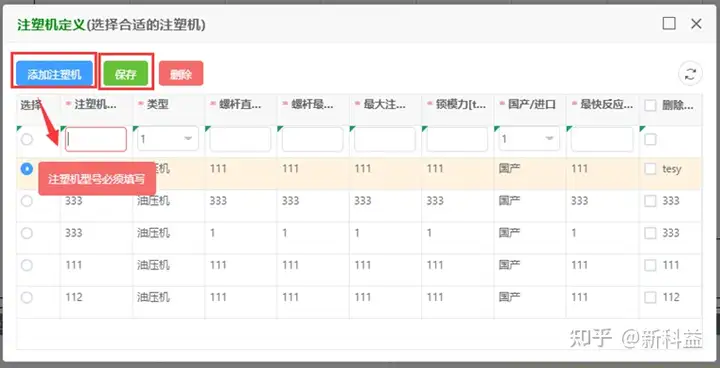Image resolution: width=720 pixels, height=368 pixels.
Task: Tick the delete checkbox labeled 112
Action: point(650,297)
